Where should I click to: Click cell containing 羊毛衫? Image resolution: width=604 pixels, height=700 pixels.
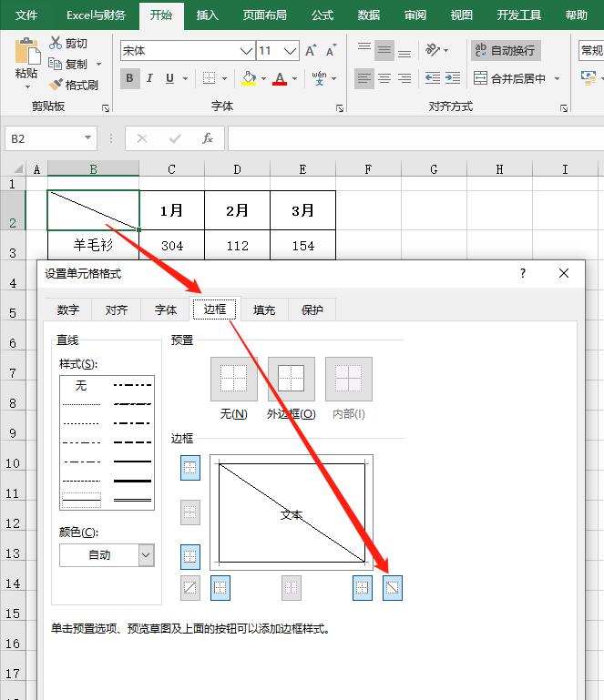93,245
